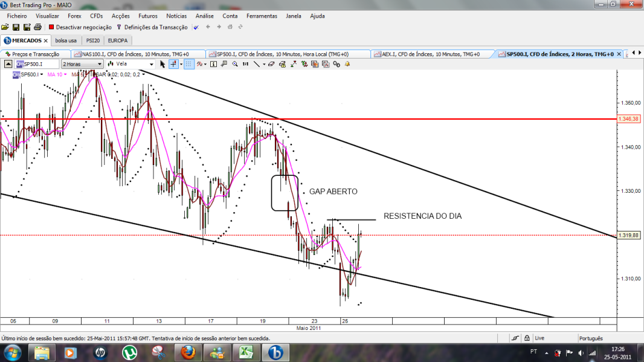Open the HP taskbar icon
The image size is (644, 362).
(100, 352)
